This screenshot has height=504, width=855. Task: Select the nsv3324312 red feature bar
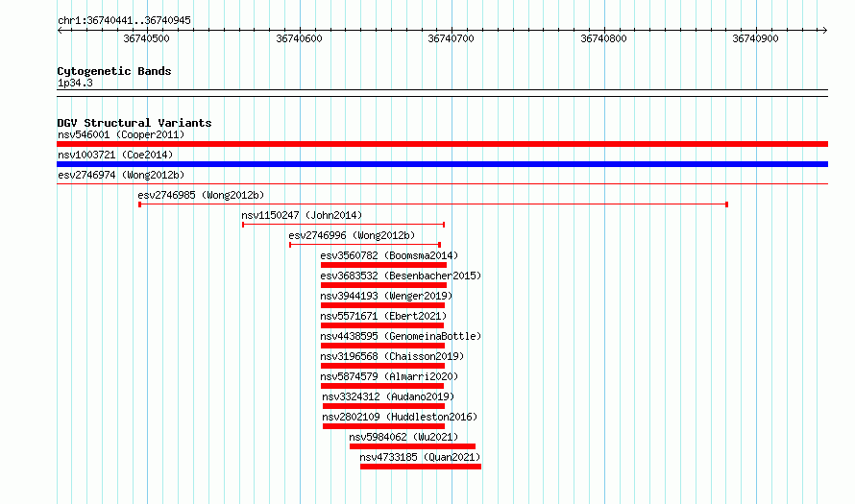click(384, 406)
